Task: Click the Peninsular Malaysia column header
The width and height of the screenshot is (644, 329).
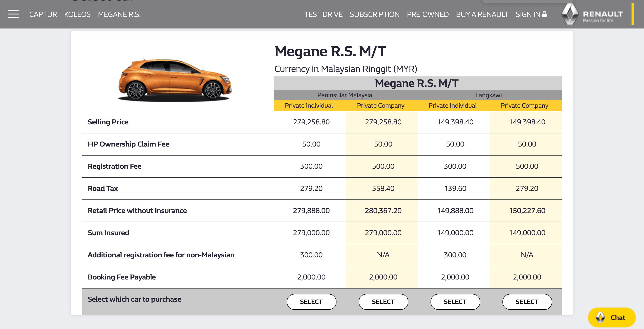Action: [345, 95]
